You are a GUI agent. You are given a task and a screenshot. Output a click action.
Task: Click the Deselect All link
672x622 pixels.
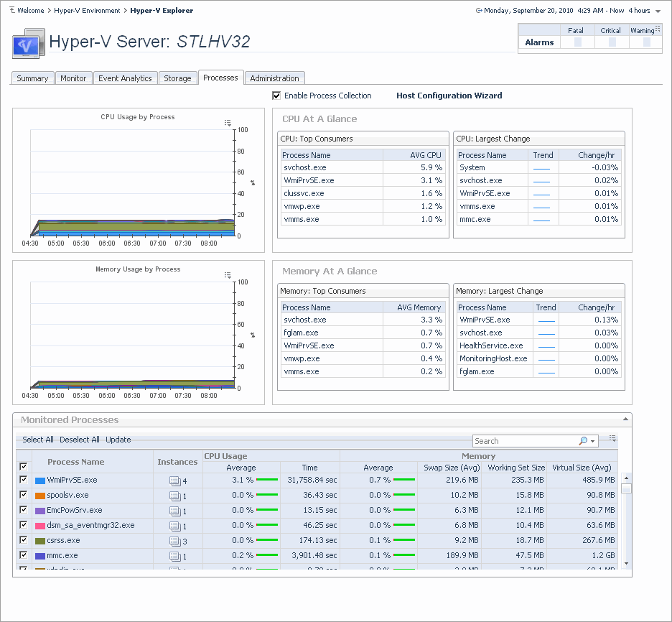pos(80,440)
